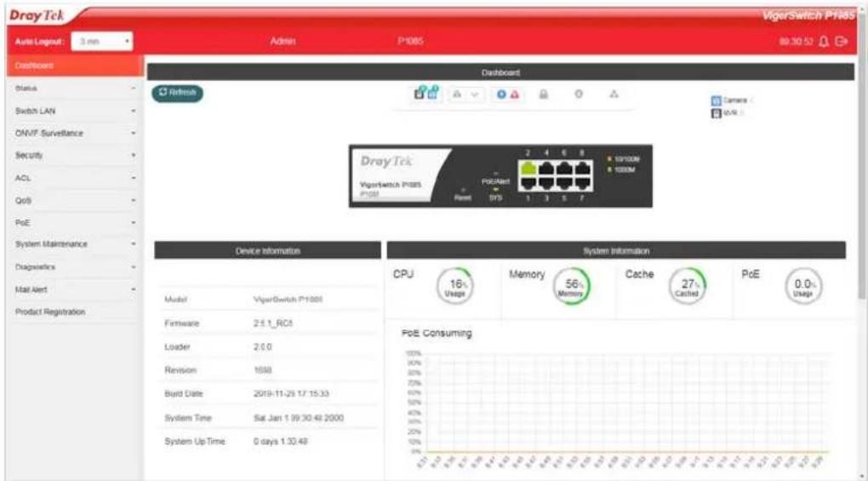Click the System Up Time value
This screenshot has width=868, height=481.
pos(281,442)
